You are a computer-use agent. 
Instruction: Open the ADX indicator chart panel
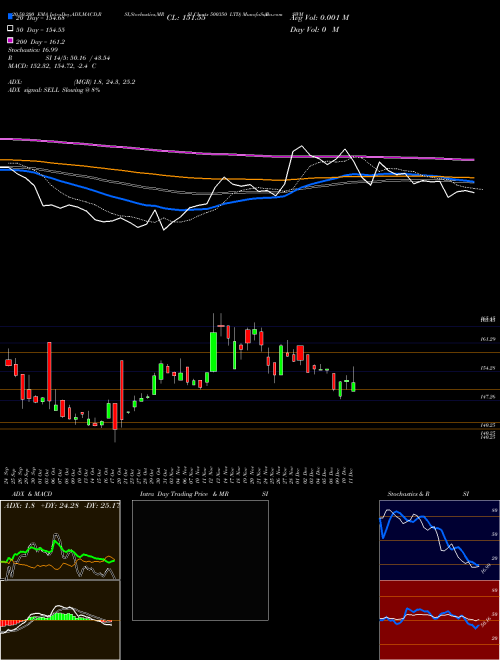tap(60, 540)
